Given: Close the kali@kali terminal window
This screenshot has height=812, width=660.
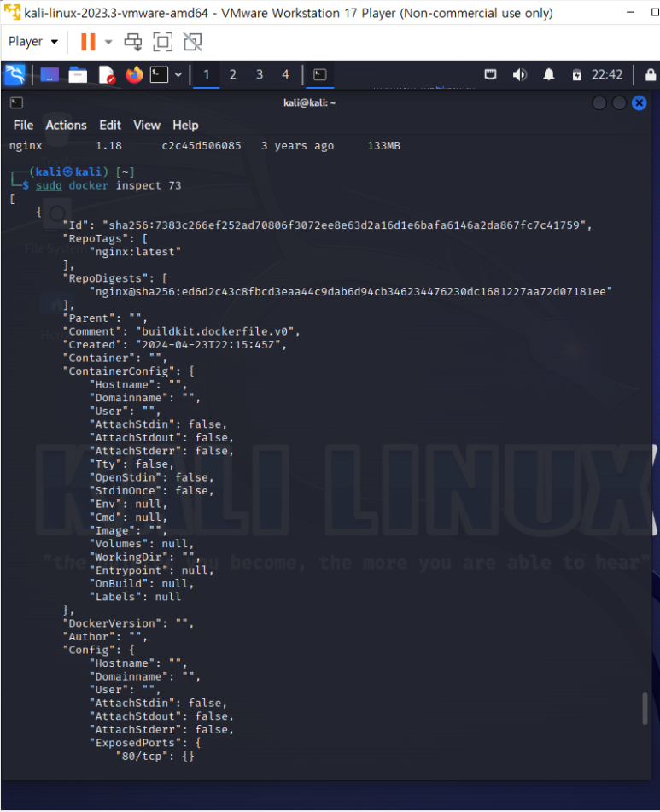Looking at the screenshot, I should [640, 103].
